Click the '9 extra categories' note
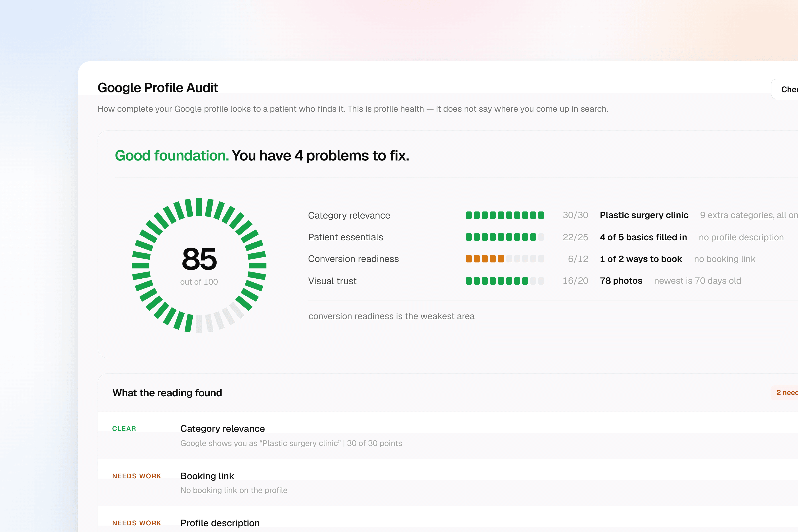 [749, 215]
